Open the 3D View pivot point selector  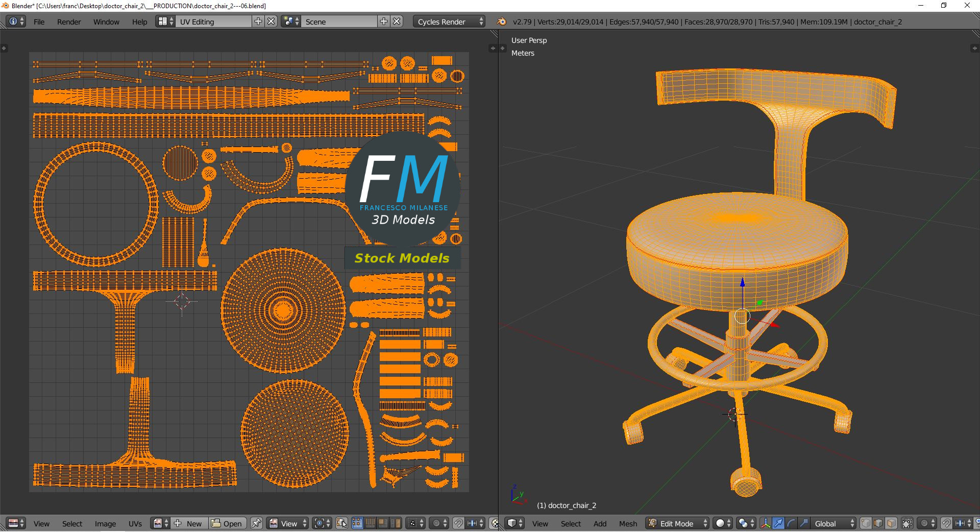click(x=746, y=523)
